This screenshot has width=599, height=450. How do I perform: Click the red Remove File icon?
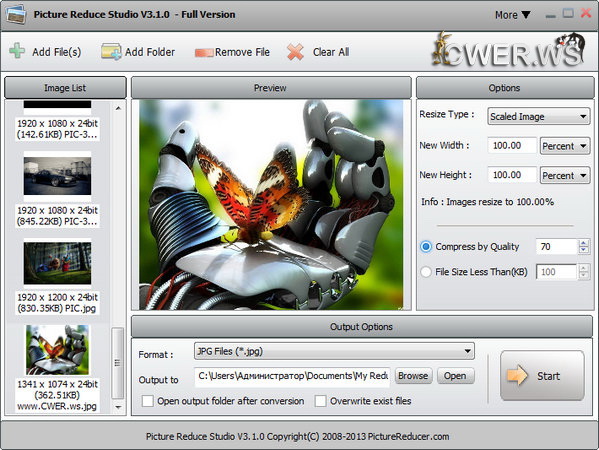[204, 52]
